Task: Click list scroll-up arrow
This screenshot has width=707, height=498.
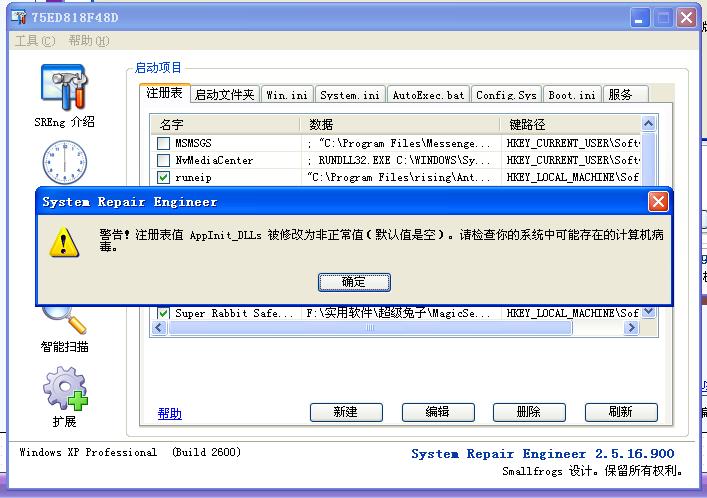Action: click(648, 123)
